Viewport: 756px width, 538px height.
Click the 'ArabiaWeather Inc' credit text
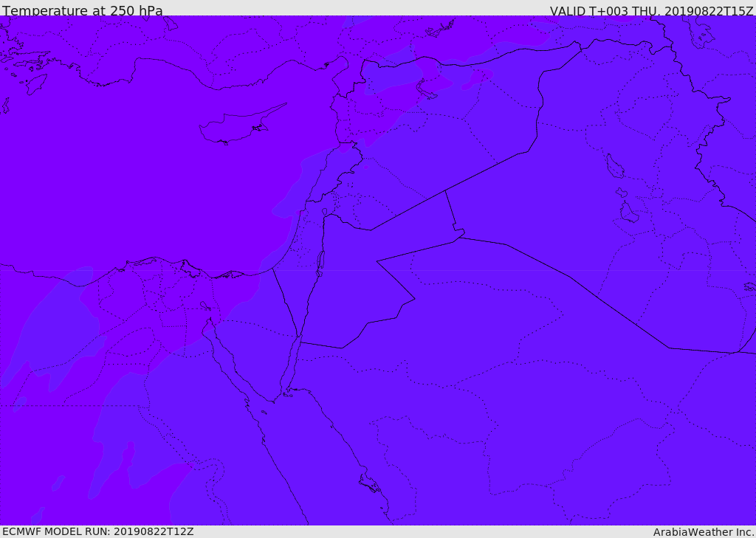coord(703,532)
